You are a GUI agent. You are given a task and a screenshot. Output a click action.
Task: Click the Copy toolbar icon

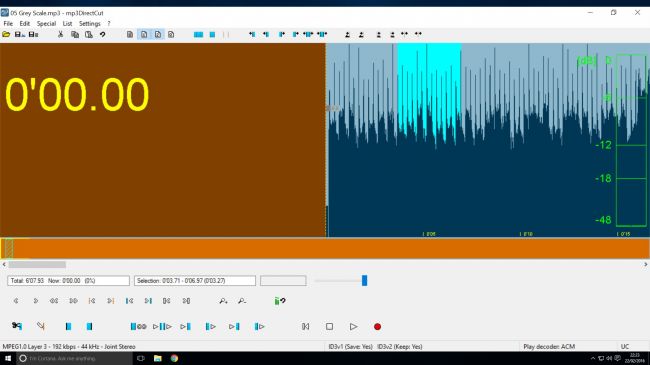[75, 34]
